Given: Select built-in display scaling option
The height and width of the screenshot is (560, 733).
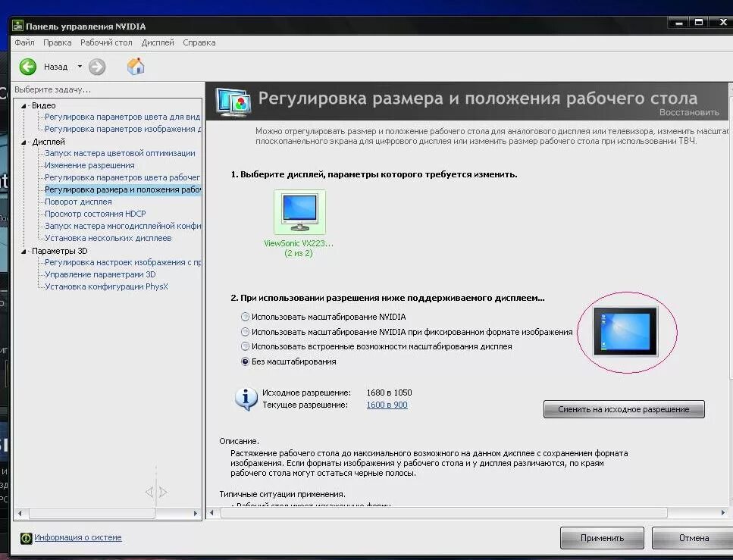Looking at the screenshot, I should pos(245,346).
